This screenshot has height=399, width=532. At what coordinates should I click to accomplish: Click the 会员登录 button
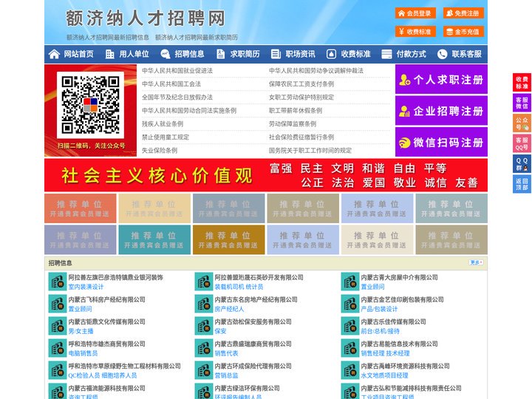pos(415,13)
